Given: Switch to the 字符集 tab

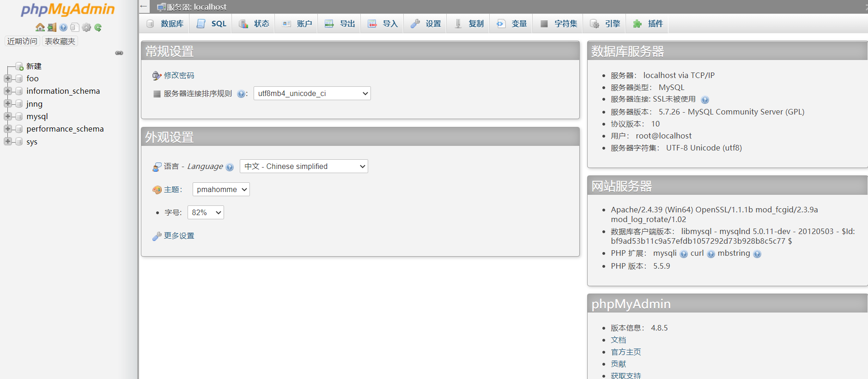Looking at the screenshot, I should click(x=558, y=24).
